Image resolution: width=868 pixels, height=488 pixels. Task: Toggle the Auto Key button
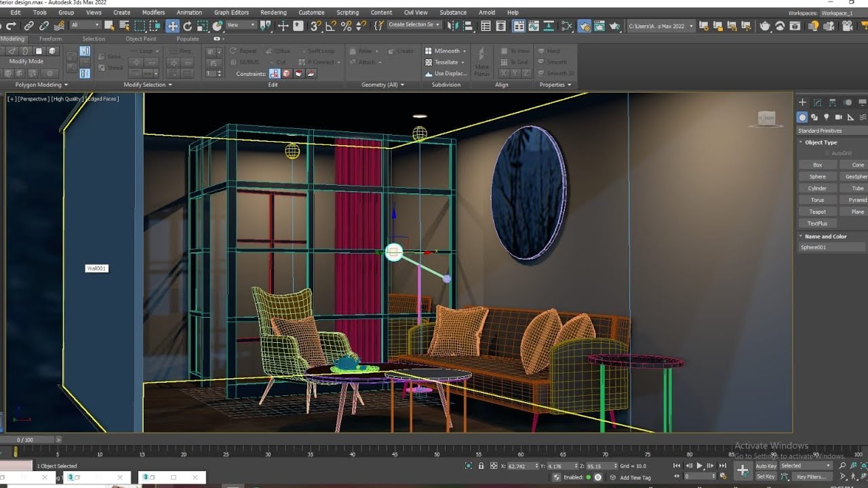click(766, 466)
